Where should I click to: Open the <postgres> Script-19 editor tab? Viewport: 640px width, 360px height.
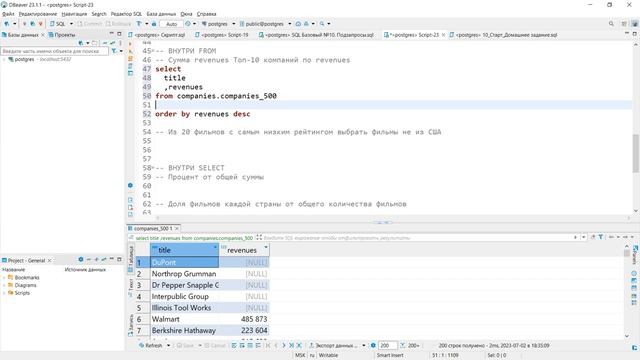pyautogui.click(x=222, y=35)
